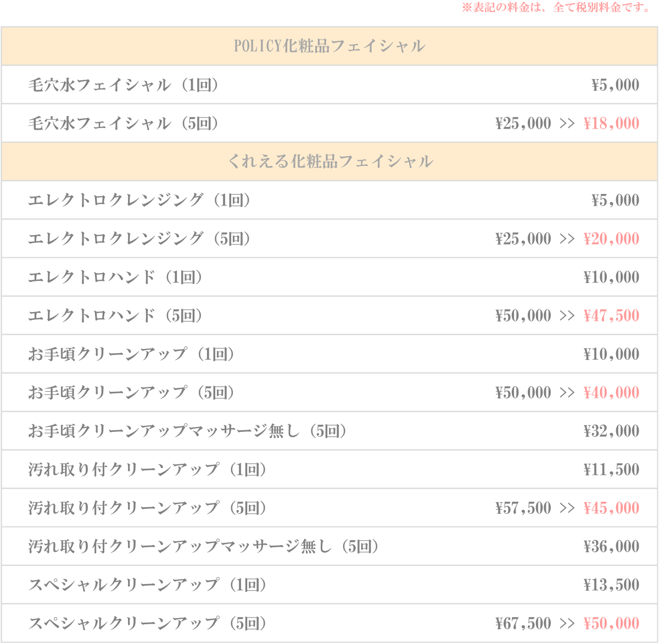Click the POLICY化粧品フェイシャル section header

329,46
